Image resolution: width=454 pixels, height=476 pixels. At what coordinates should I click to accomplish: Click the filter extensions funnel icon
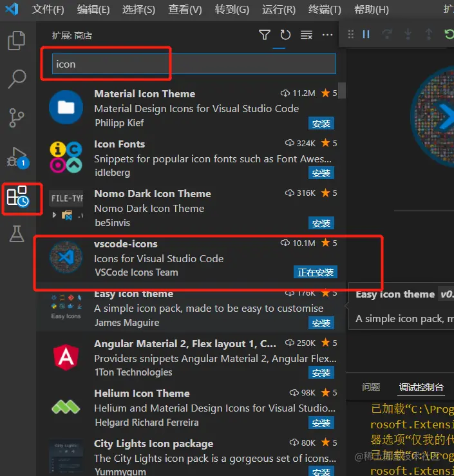pyautogui.click(x=264, y=35)
